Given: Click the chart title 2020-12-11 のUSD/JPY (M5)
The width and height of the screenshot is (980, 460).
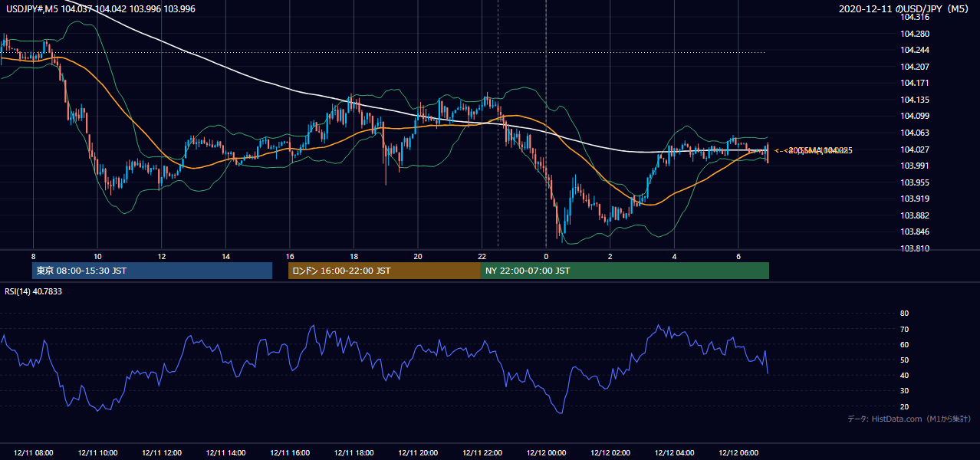Looking at the screenshot, I should tap(905, 9).
